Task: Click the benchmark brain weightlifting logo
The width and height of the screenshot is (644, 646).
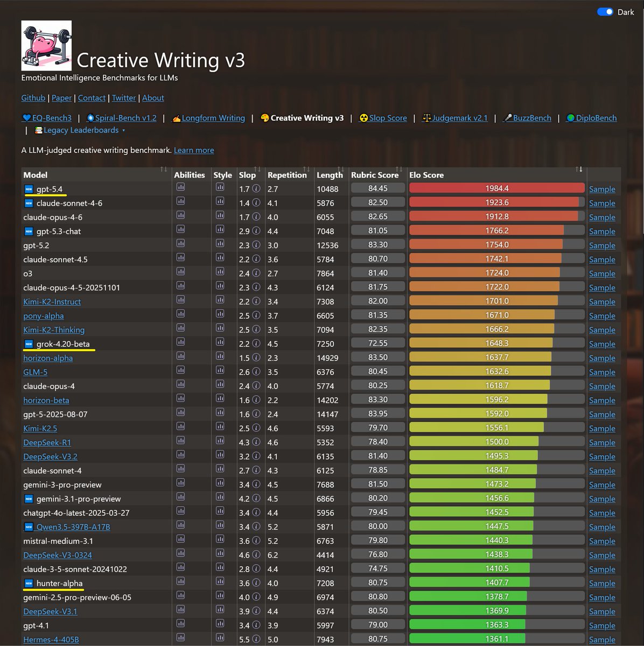Action: coord(46,46)
